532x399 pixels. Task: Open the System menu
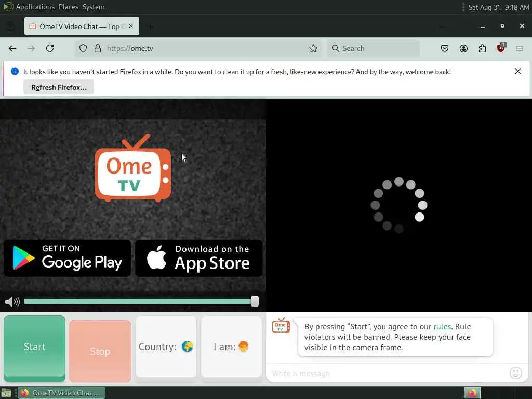[94, 7]
